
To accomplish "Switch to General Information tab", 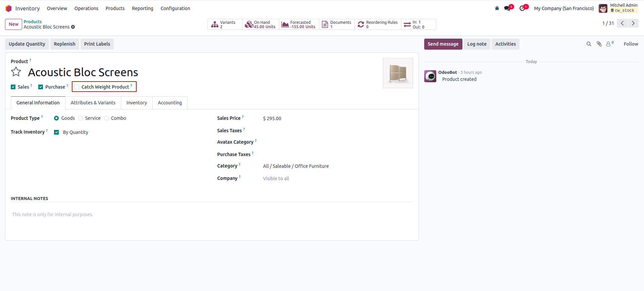I will (x=38, y=103).
